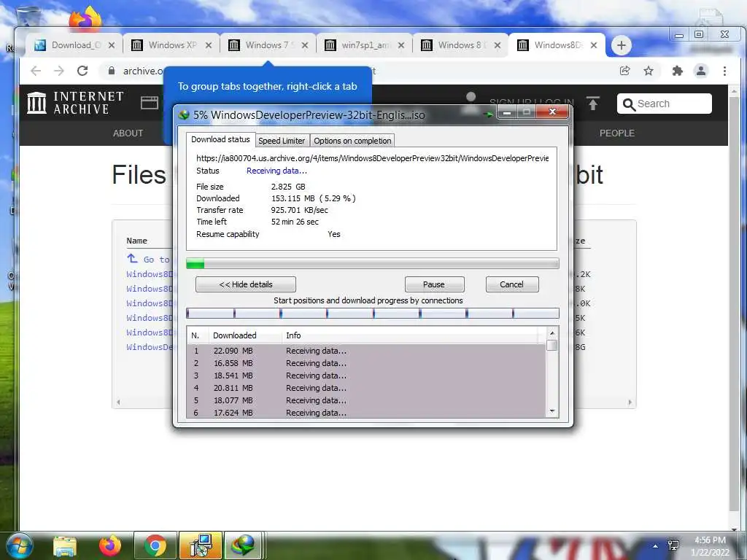Screen dimensions: 747x560
Task: Open Firefox from the taskbar
Action: 110,545
